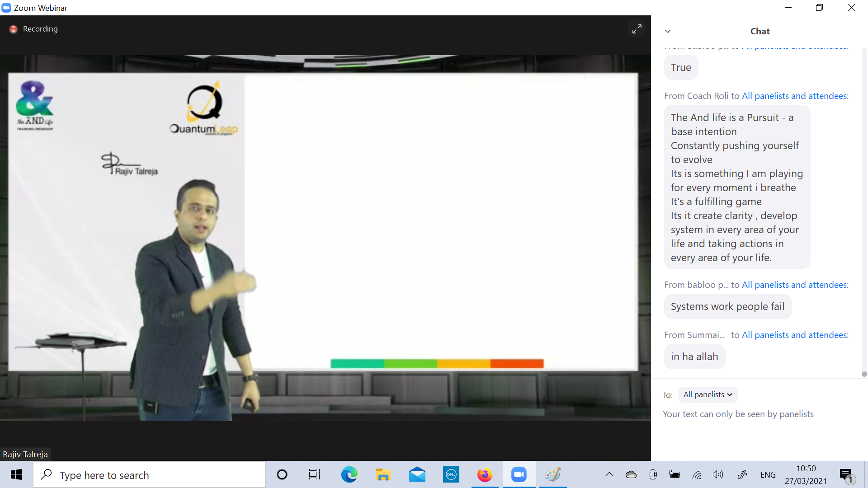
Task: Open the 'All panelists' recipient dropdown
Action: point(708,394)
